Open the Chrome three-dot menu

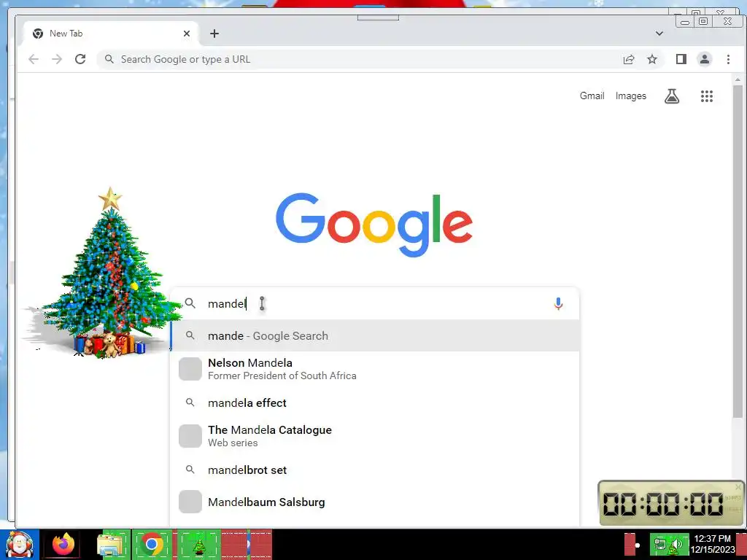[x=728, y=59]
